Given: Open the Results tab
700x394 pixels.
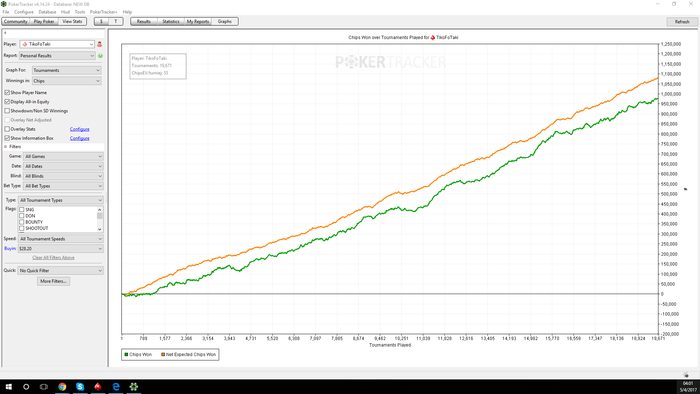Looking at the screenshot, I should tap(144, 21).
